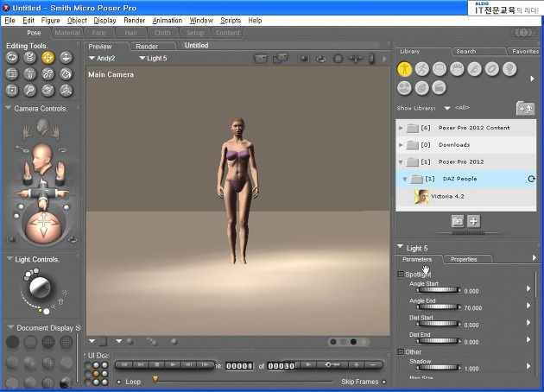Screen dimensions: 544x392
Task: Select the highlighted Translate/Pull tool
Action: (x=47, y=57)
